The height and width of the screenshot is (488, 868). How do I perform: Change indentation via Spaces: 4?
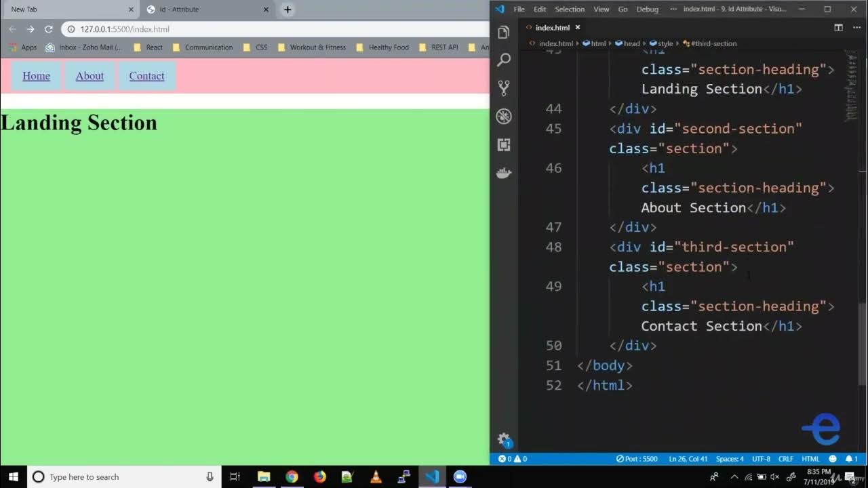pos(730,459)
